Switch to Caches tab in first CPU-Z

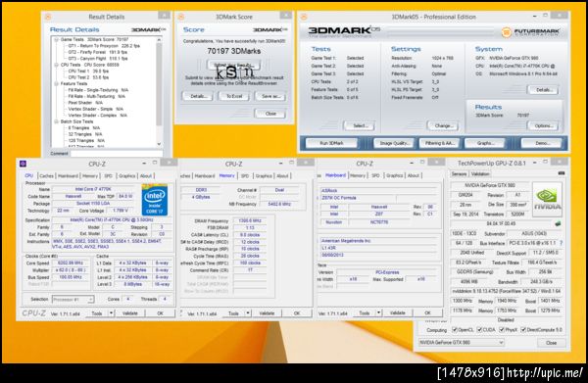tap(46, 175)
